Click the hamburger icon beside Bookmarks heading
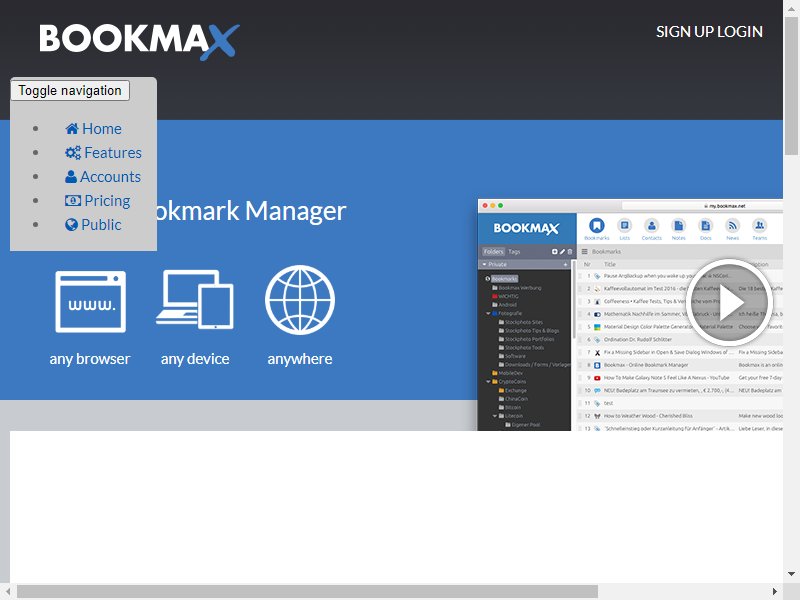The image size is (800, 600). tap(585, 252)
